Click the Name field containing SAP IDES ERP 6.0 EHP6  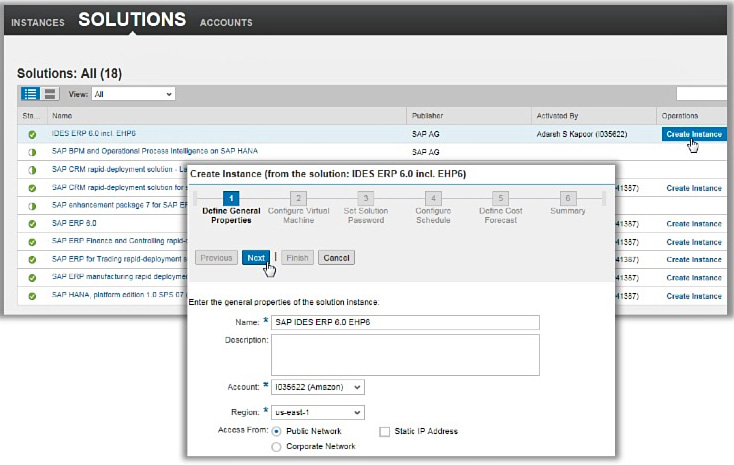coord(405,322)
